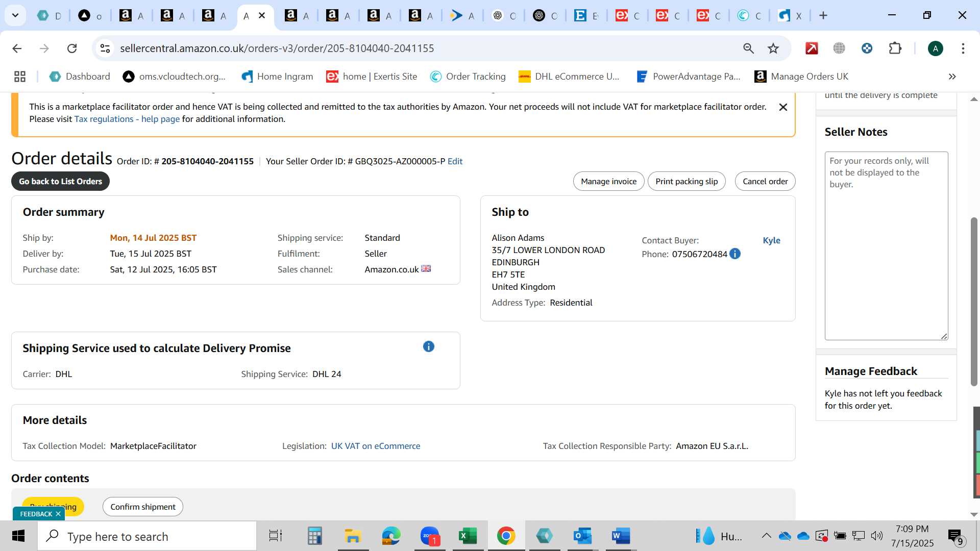Bookmark this page with the star icon
The height and width of the screenshot is (551, 980).
(773, 48)
